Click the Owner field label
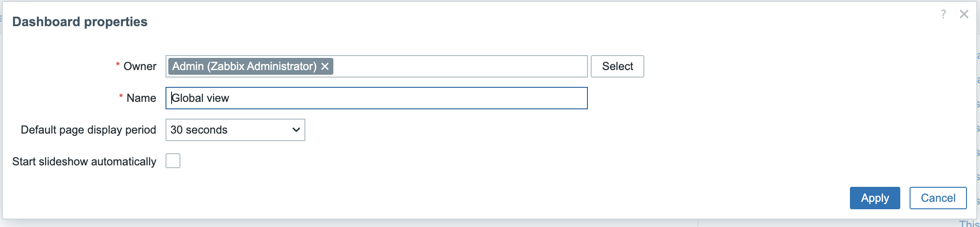 [x=140, y=66]
